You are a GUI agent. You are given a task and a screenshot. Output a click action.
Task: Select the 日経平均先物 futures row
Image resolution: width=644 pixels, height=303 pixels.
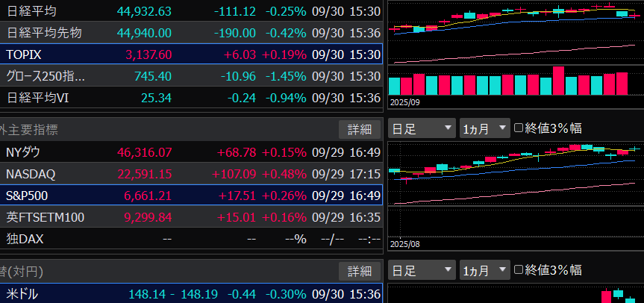tap(190, 33)
